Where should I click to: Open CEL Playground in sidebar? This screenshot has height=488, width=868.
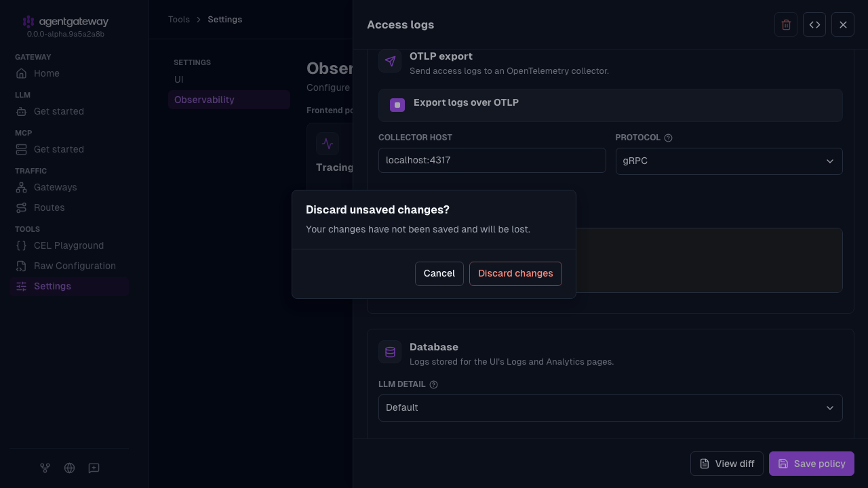point(69,245)
